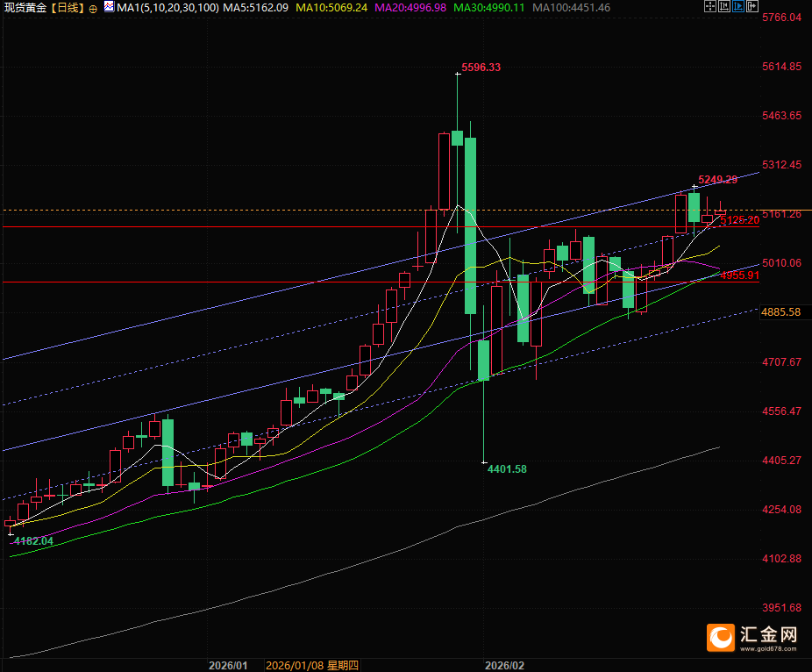Toggle the blue highlighted play axis icon
This screenshot has height=672, width=812.
point(738,6)
